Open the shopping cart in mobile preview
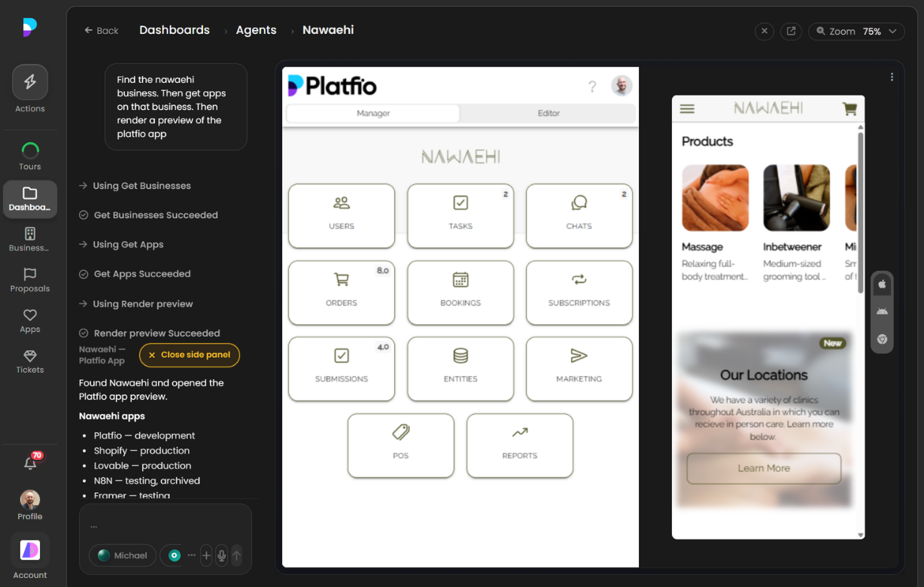The width and height of the screenshot is (924, 587). coord(850,109)
